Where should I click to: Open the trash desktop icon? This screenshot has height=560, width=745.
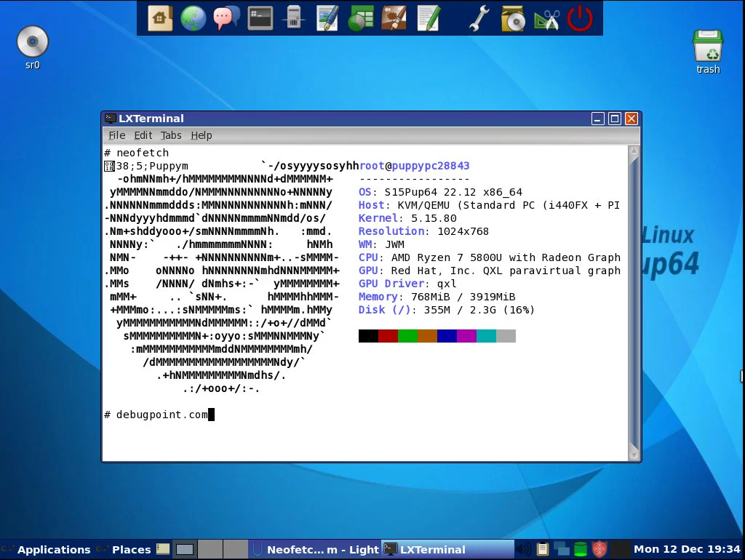click(x=708, y=52)
